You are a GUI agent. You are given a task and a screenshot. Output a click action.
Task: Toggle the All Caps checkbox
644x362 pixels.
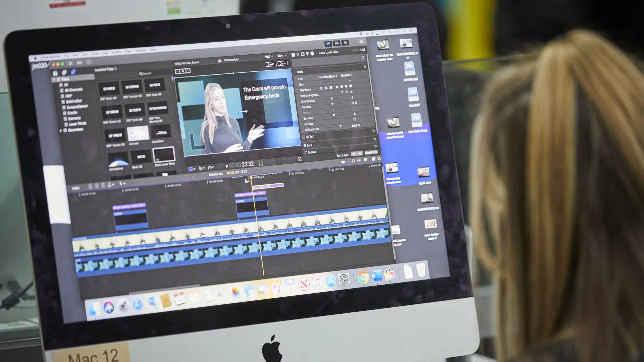point(355,120)
